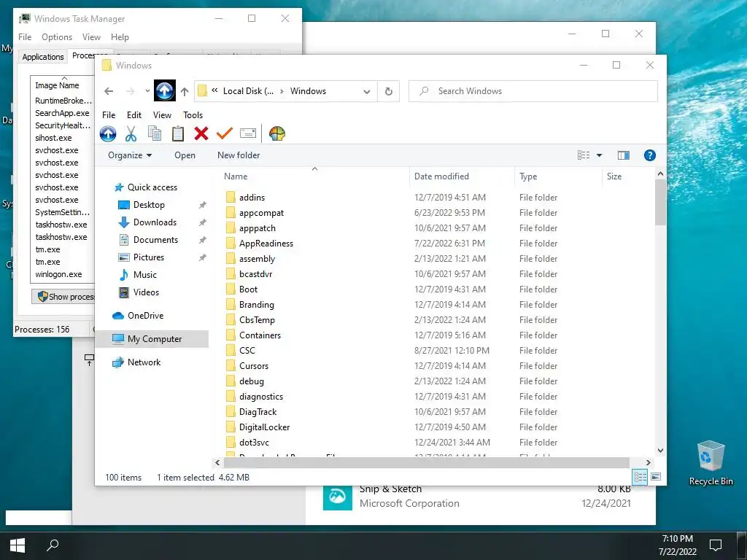Refresh the Windows folder view

coord(389,91)
